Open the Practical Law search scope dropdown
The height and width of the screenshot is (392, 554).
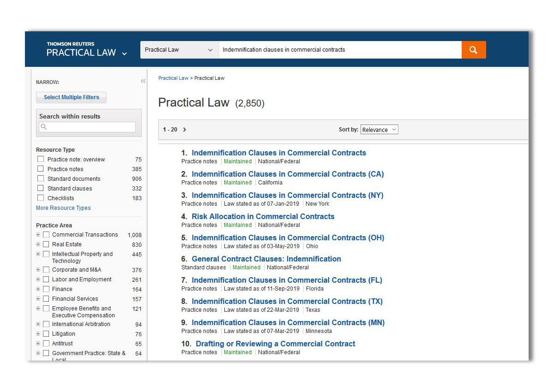coord(179,50)
